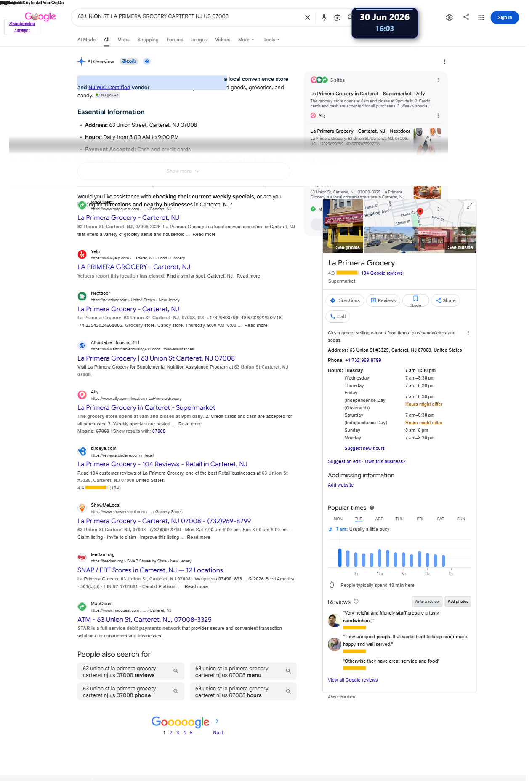
Task: Switch to Images tab
Action: (x=199, y=40)
